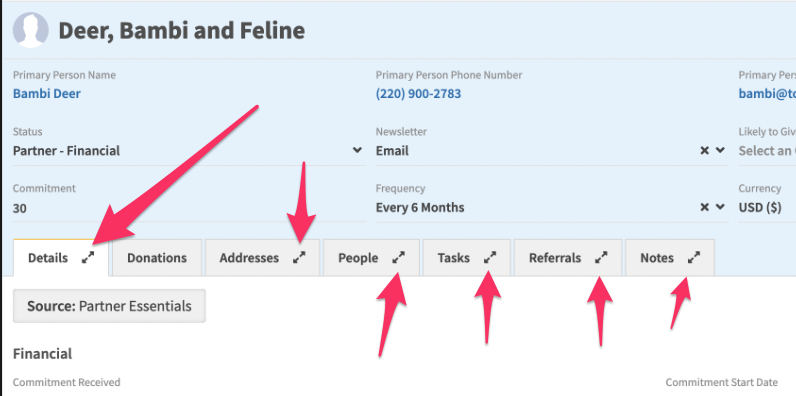This screenshot has height=396, width=796.
Task: Open the Status dropdown
Action: 189,151
